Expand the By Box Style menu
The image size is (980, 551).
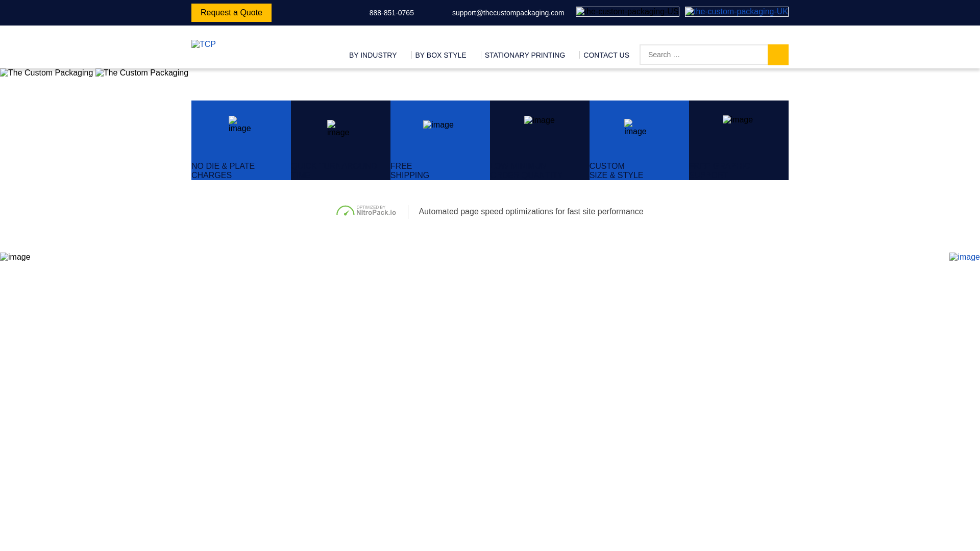point(440,55)
